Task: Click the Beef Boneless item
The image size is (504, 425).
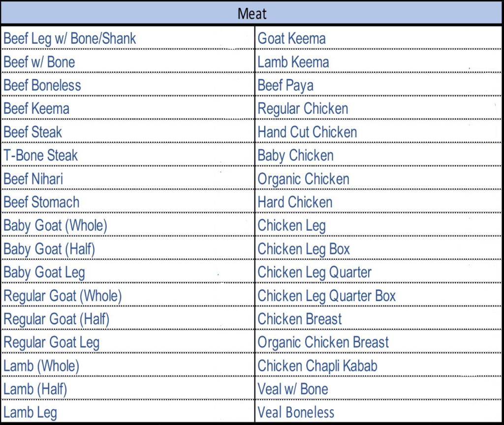Action: click(x=42, y=86)
